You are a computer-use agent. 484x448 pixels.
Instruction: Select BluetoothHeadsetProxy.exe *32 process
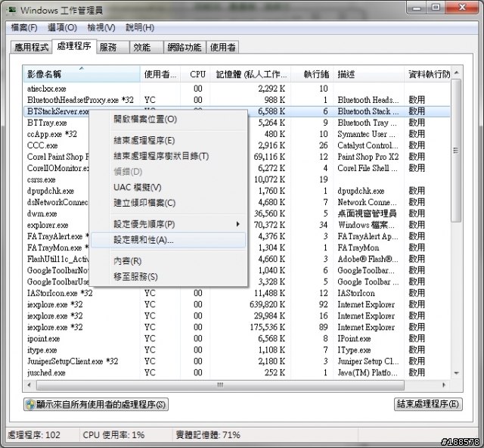point(237,100)
